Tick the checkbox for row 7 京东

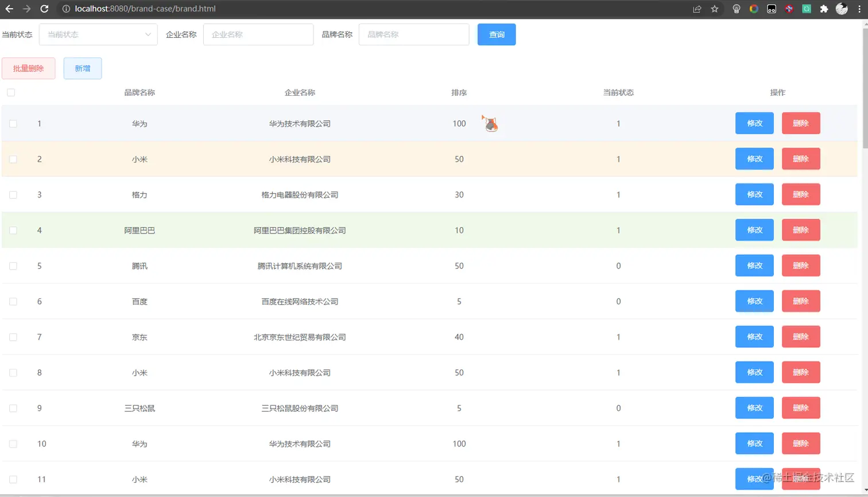pyautogui.click(x=13, y=337)
